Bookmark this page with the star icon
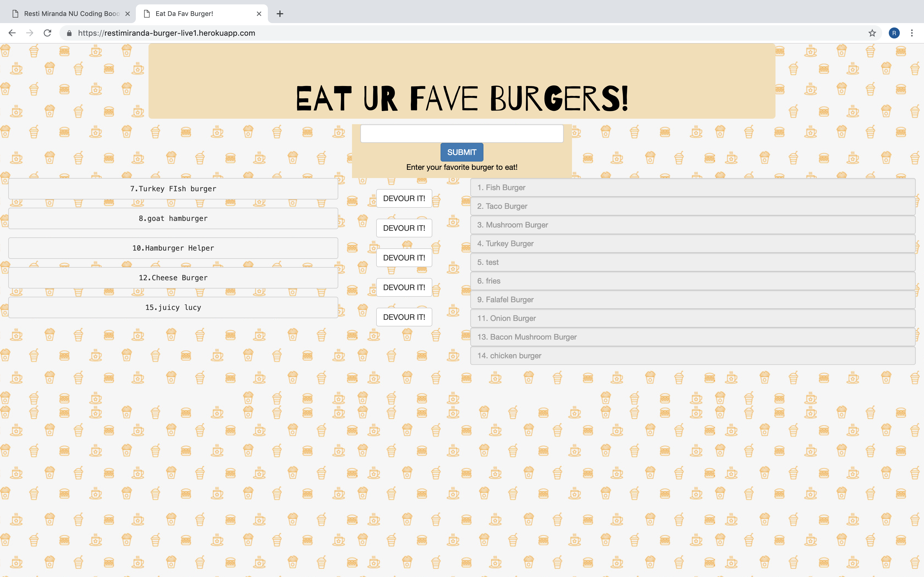The image size is (924, 577). (872, 33)
